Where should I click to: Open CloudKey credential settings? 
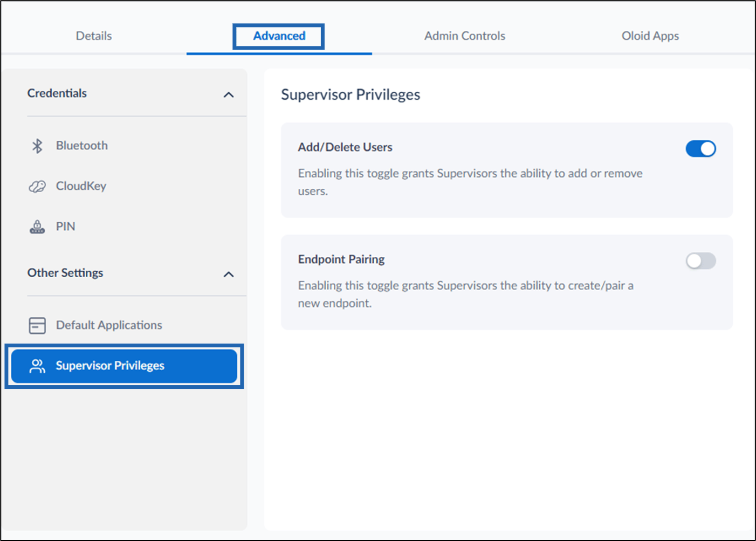tap(125, 186)
